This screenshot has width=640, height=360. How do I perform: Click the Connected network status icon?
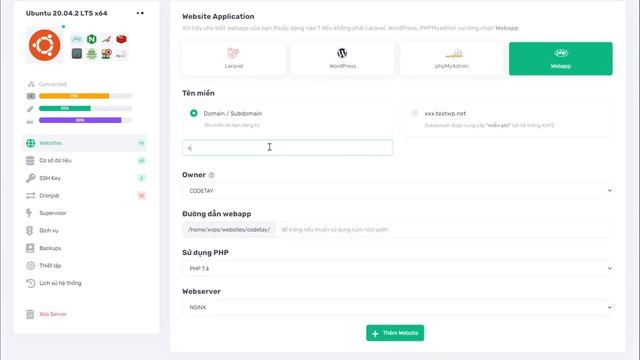[31, 84]
